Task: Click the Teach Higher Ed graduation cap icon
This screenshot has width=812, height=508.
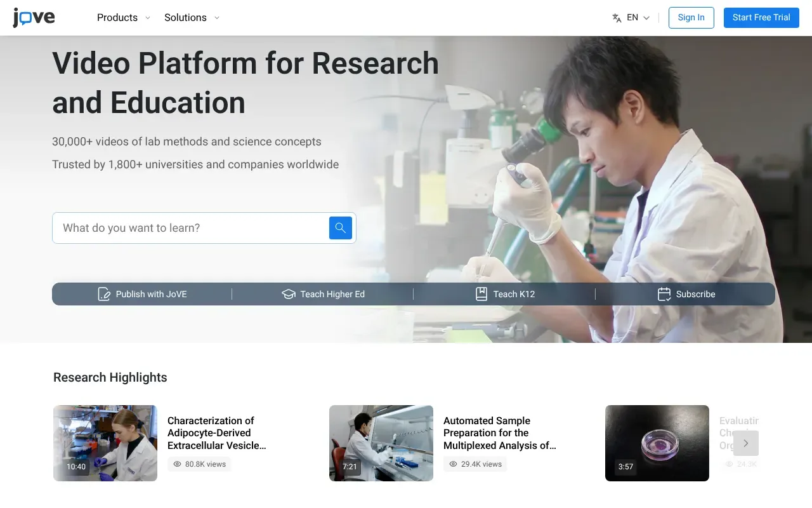Action: pyautogui.click(x=289, y=294)
